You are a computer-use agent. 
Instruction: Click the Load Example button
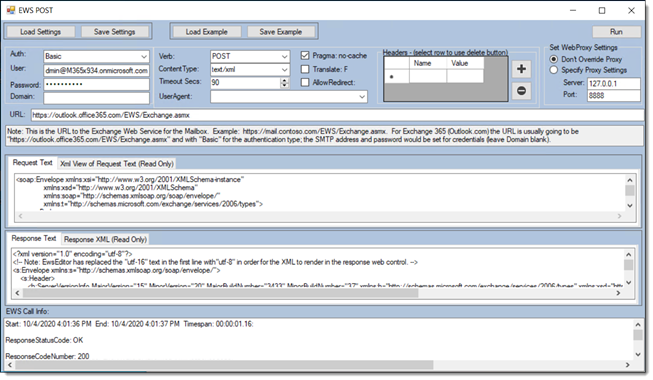pyautogui.click(x=207, y=32)
